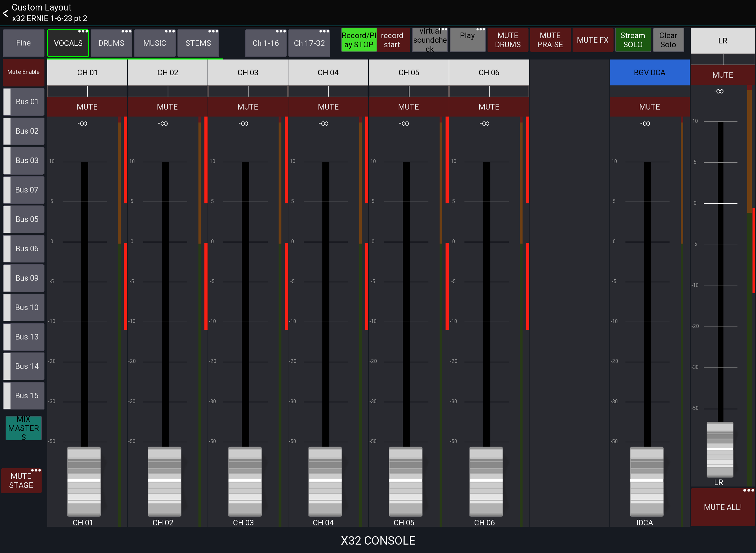The width and height of the screenshot is (756, 553).
Task: Mute the LR main output
Action: tap(723, 75)
